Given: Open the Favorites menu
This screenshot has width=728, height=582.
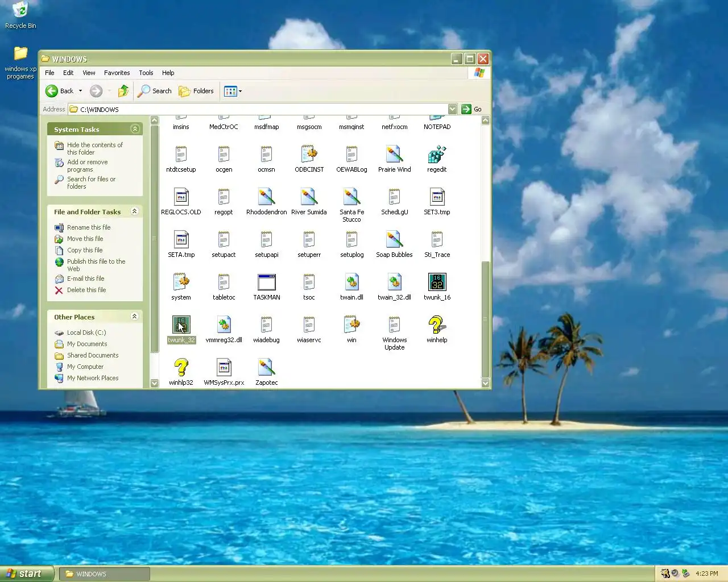Looking at the screenshot, I should click(117, 73).
